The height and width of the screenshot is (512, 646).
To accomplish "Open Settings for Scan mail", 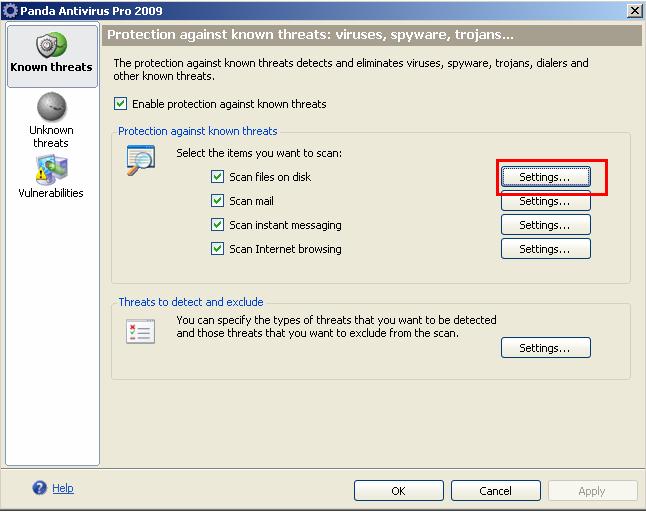I will tap(545, 201).
